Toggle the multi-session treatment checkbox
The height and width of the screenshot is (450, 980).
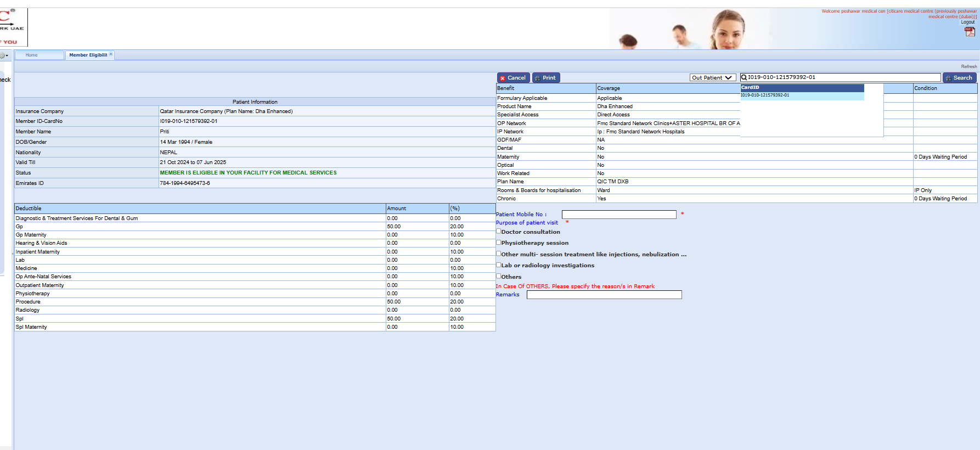[499, 254]
